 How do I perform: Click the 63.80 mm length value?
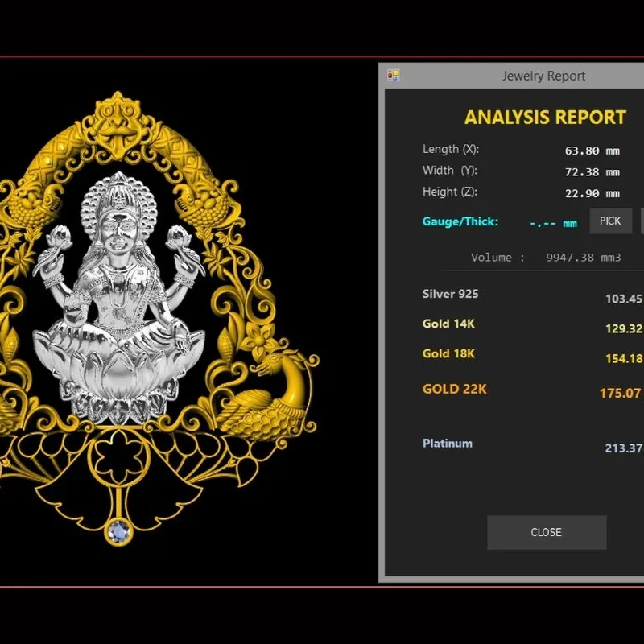tap(592, 151)
